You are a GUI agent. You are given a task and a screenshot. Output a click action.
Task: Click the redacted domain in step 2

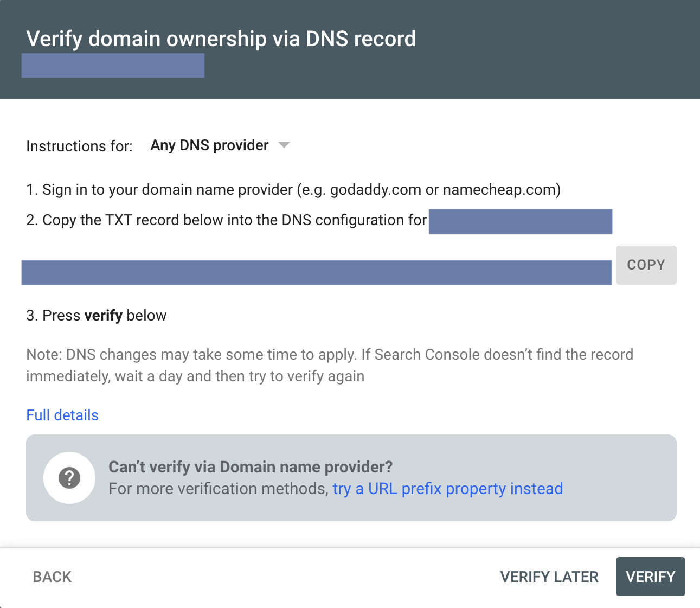pyautogui.click(x=520, y=221)
